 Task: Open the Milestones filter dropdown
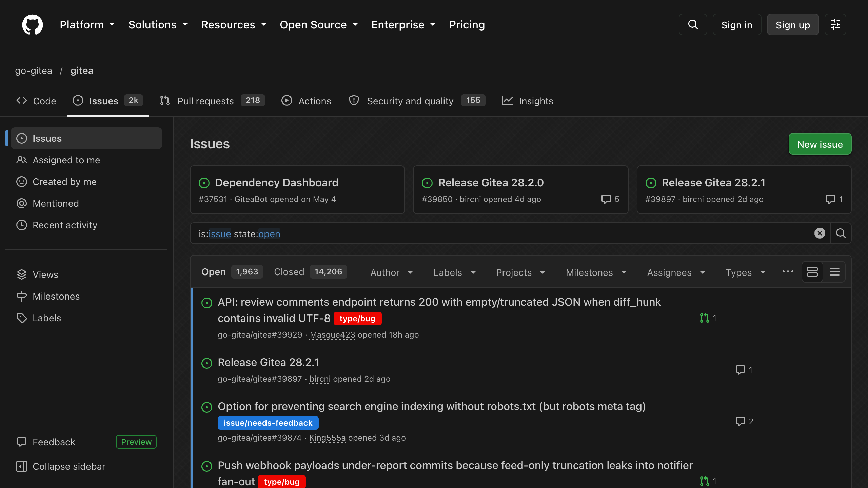[596, 272]
